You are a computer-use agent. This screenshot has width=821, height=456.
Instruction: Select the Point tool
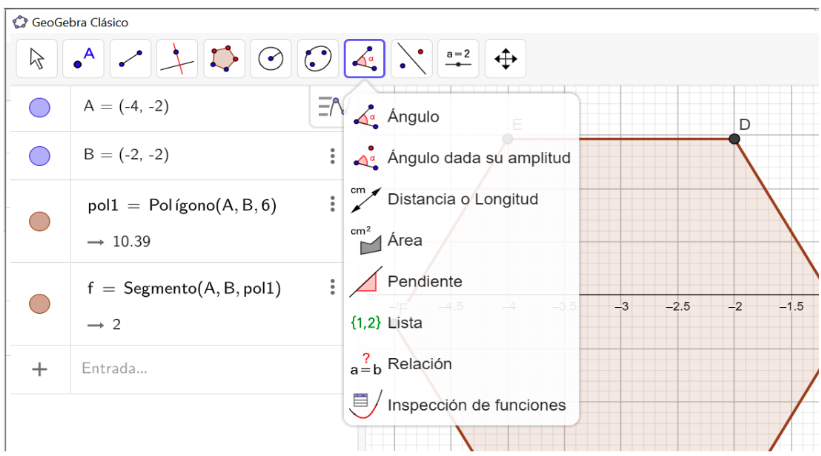click(83, 59)
